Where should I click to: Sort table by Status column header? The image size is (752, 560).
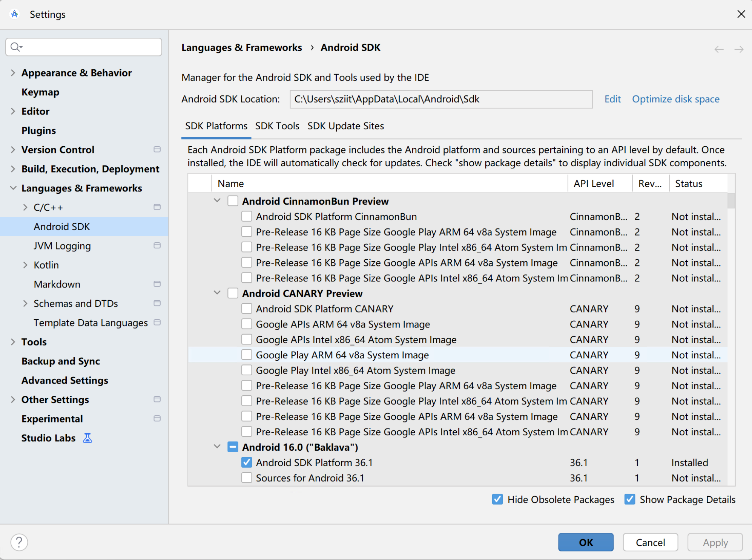point(698,184)
